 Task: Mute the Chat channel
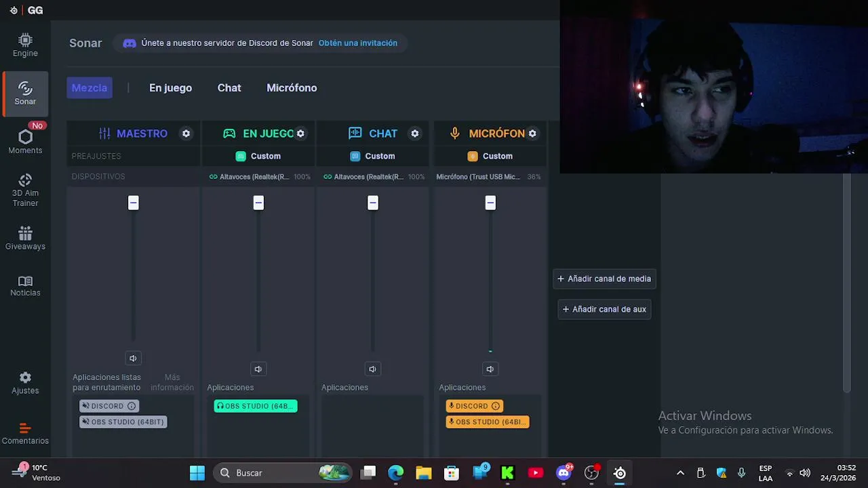pos(372,369)
